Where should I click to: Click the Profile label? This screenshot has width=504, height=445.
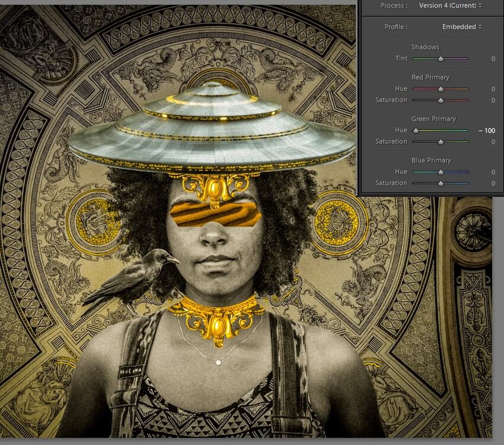point(395,27)
